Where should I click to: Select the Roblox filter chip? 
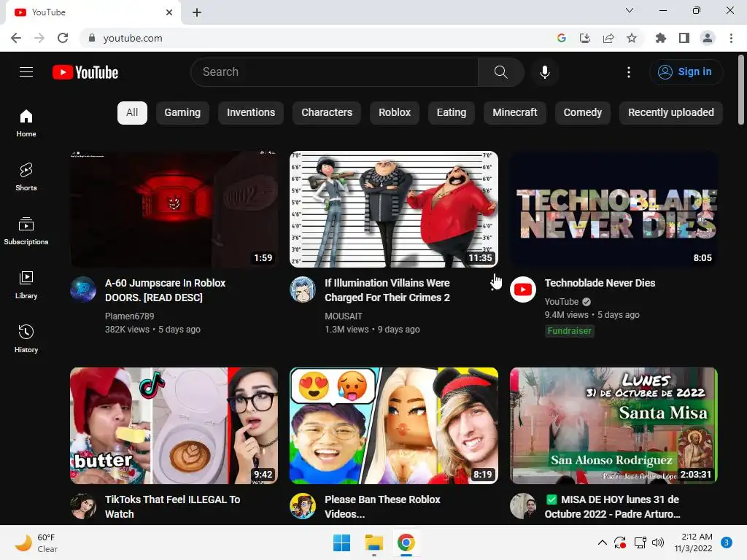[395, 112]
